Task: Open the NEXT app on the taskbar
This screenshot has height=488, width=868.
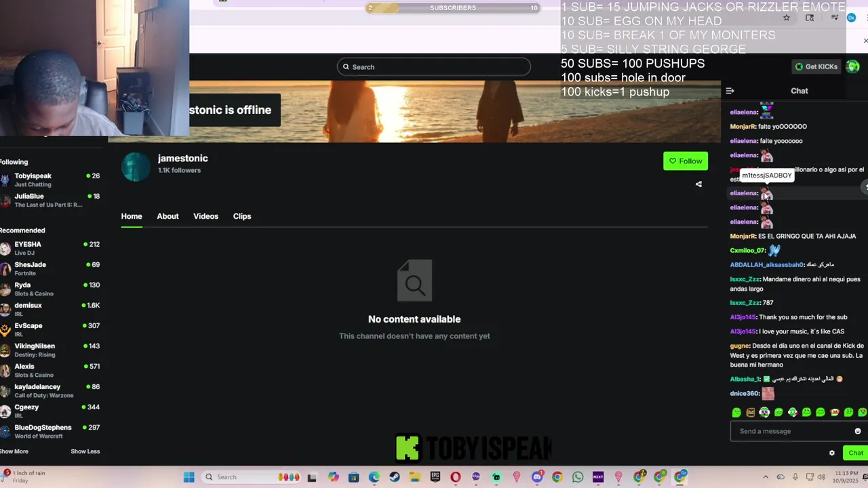Action: pos(598,477)
